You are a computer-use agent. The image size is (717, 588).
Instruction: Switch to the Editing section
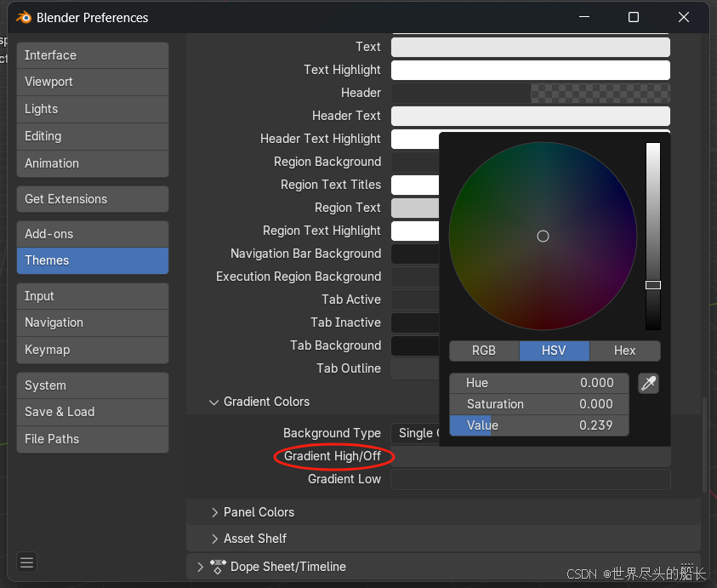pos(93,136)
